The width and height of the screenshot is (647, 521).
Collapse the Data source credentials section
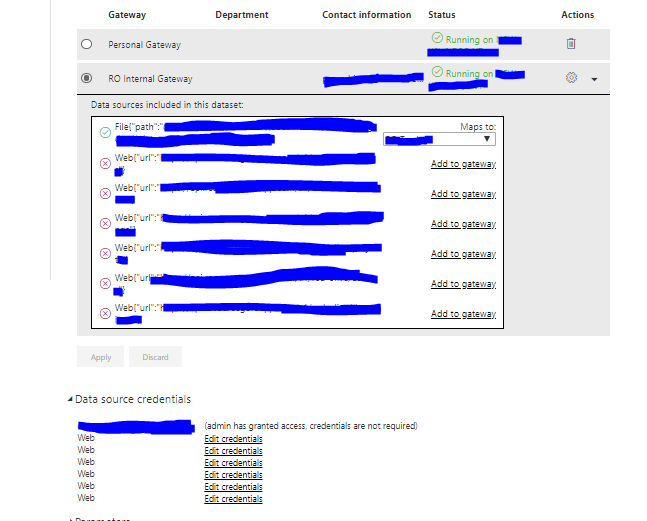click(70, 399)
